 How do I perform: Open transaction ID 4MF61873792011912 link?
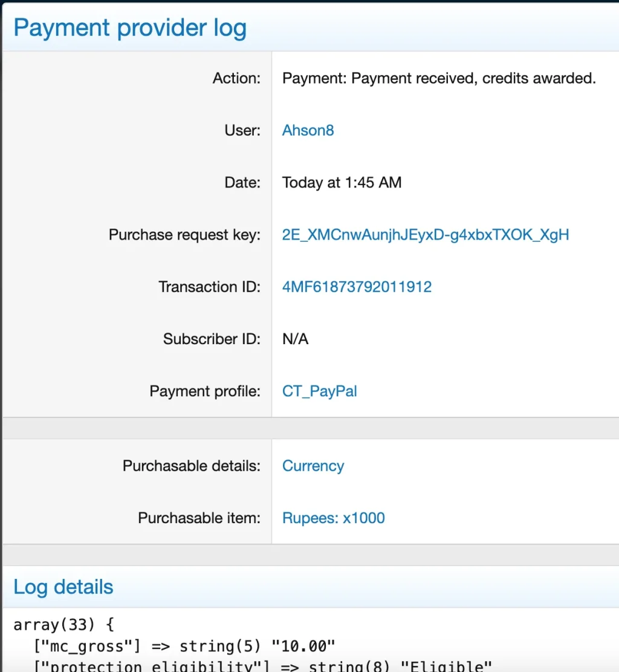point(357,287)
